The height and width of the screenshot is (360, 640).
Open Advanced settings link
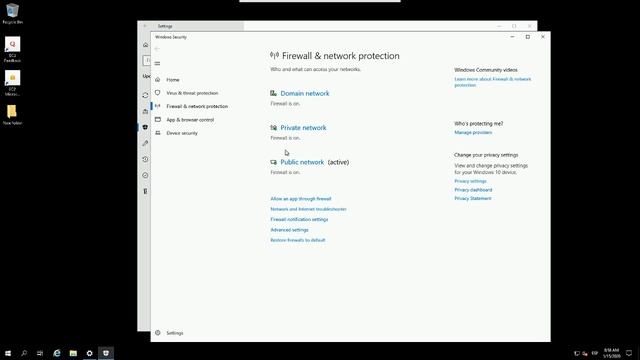(289, 230)
